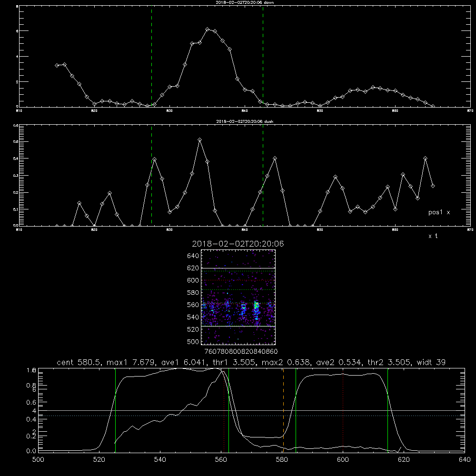Click the '580' label on the bottom plot x-axis
The image size is (476, 476).
click(282, 460)
